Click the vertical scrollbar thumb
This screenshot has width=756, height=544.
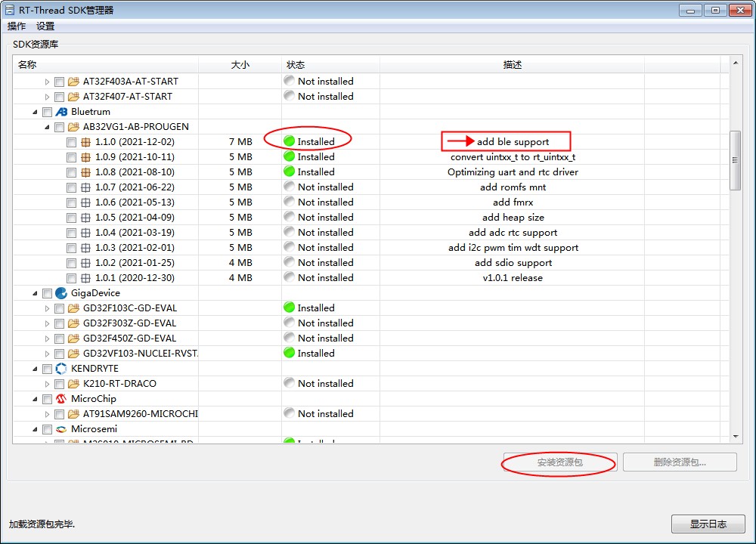point(736,160)
